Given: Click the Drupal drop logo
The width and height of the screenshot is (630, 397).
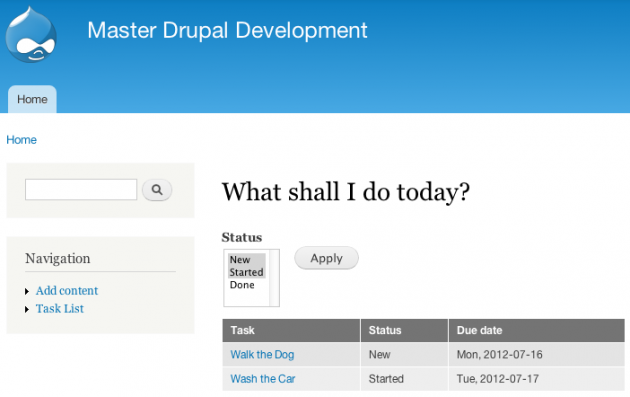Looking at the screenshot, I should [x=31, y=35].
